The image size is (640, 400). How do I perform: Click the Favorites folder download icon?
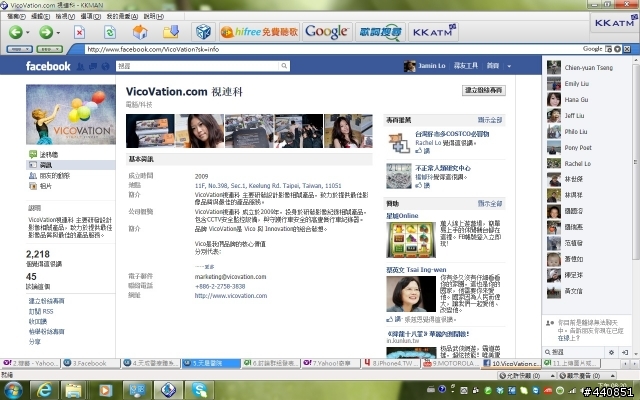pos(171,32)
